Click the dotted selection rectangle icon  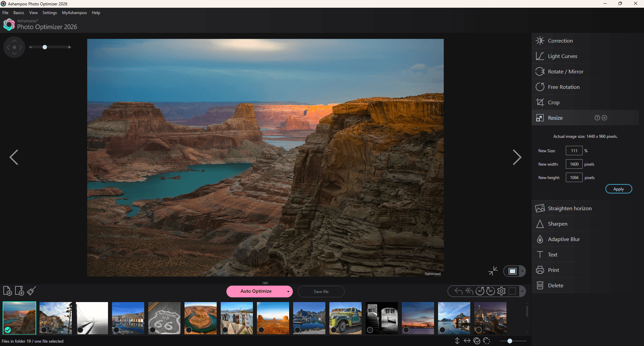[512, 291]
